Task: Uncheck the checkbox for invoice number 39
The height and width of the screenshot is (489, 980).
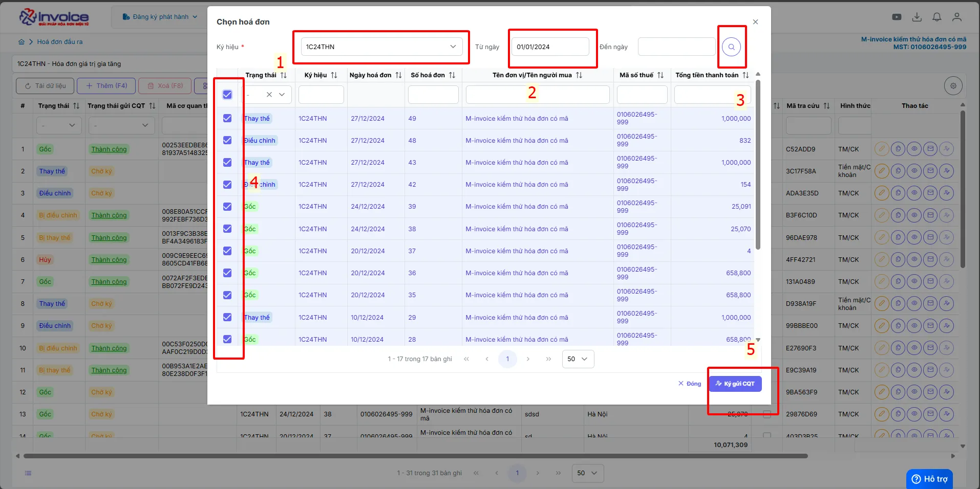Action: [x=227, y=207]
